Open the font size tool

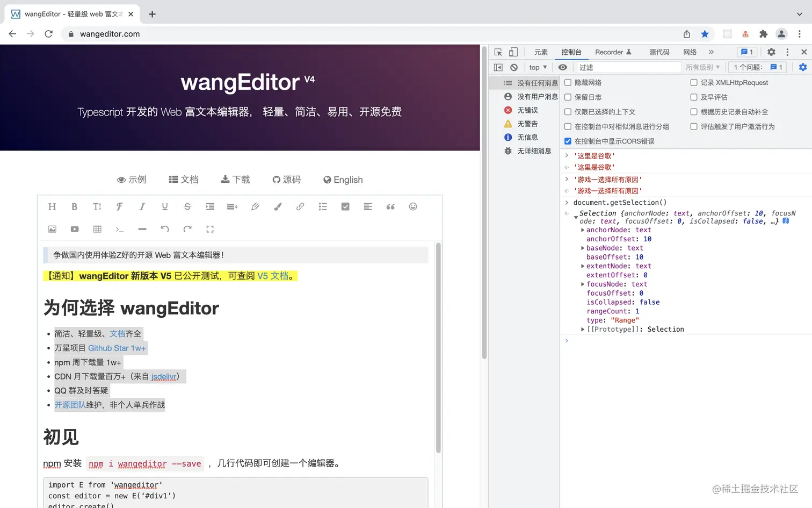coord(97,206)
